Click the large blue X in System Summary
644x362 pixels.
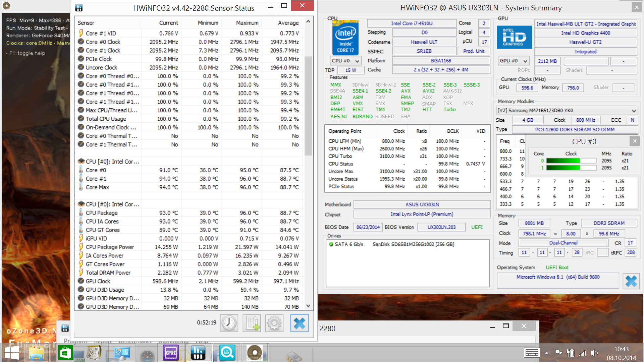[631, 281]
